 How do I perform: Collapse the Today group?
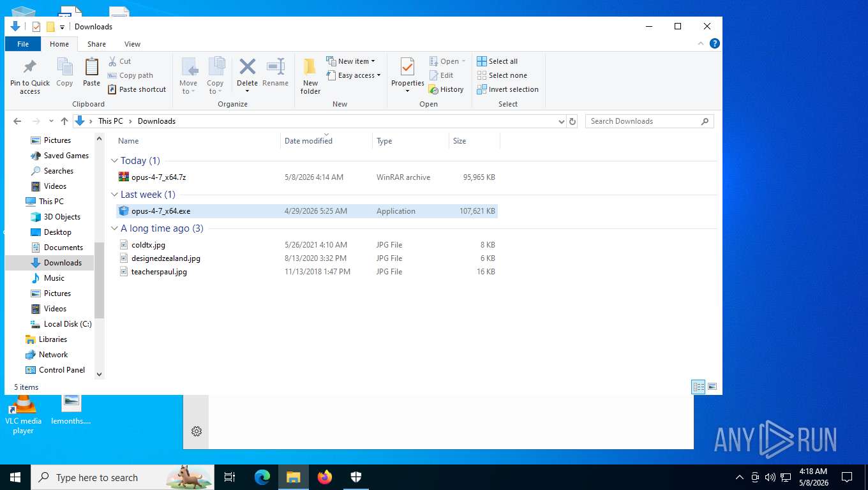click(115, 161)
